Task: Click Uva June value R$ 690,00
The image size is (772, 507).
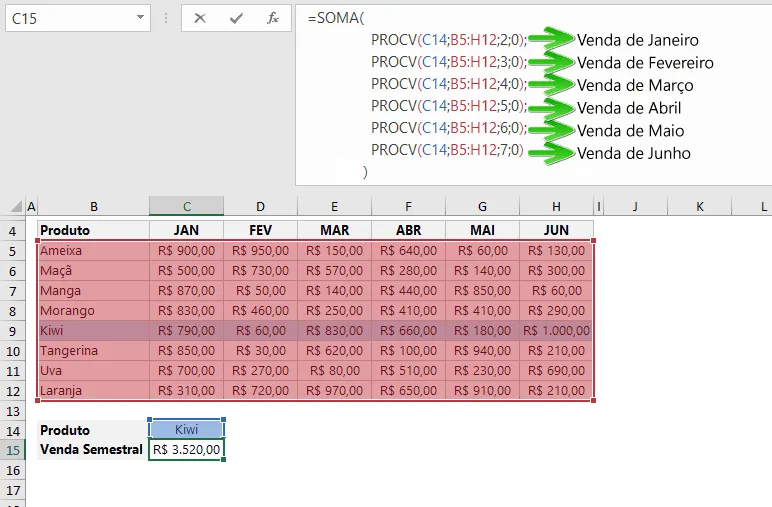Action: point(556,371)
